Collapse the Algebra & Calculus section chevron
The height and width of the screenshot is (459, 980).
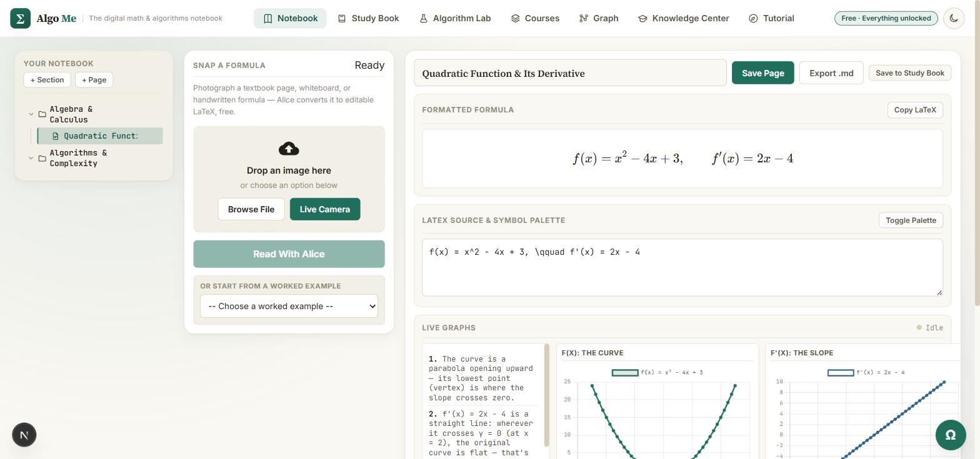coord(31,114)
